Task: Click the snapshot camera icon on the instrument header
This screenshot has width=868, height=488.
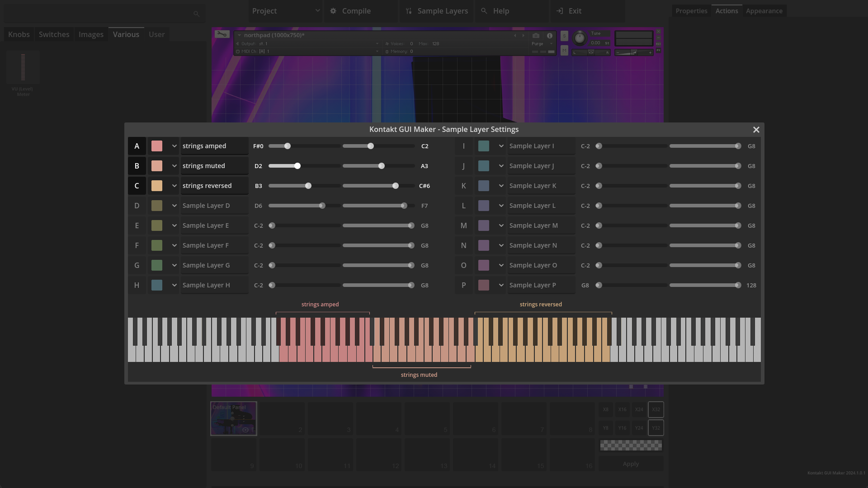Action: pos(536,36)
